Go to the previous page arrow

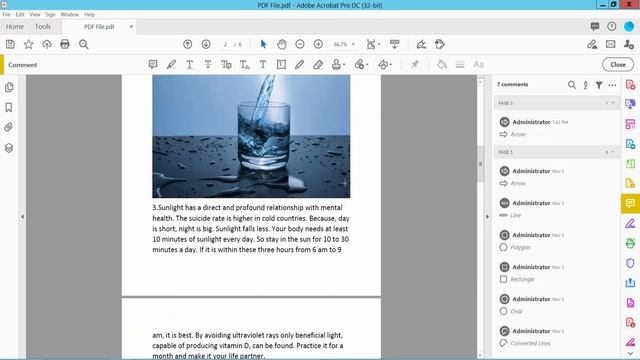(x=187, y=44)
